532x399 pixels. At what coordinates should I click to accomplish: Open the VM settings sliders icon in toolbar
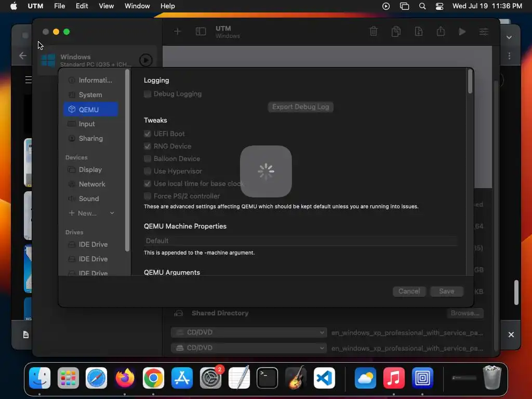484,32
